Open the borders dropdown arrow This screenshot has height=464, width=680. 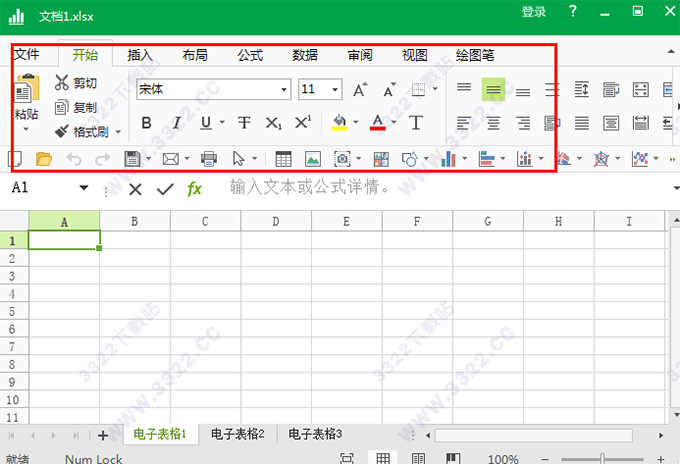[x=435, y=89]
